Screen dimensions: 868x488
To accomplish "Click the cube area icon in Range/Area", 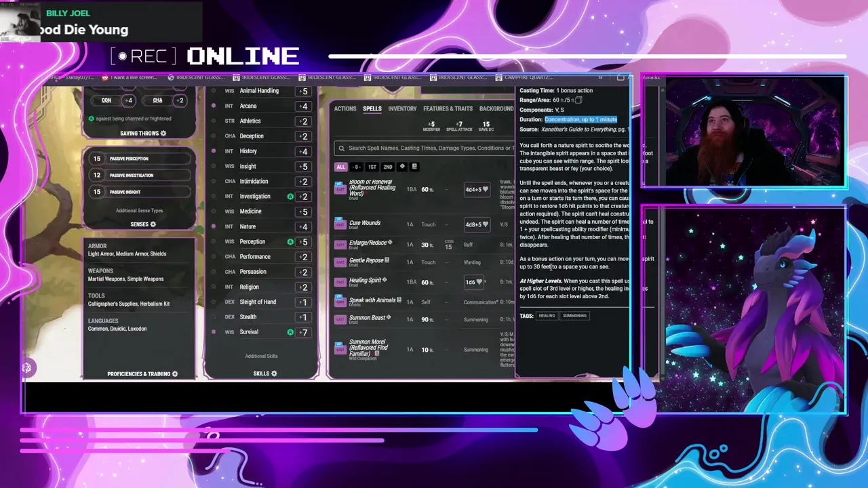I will 578,100.
